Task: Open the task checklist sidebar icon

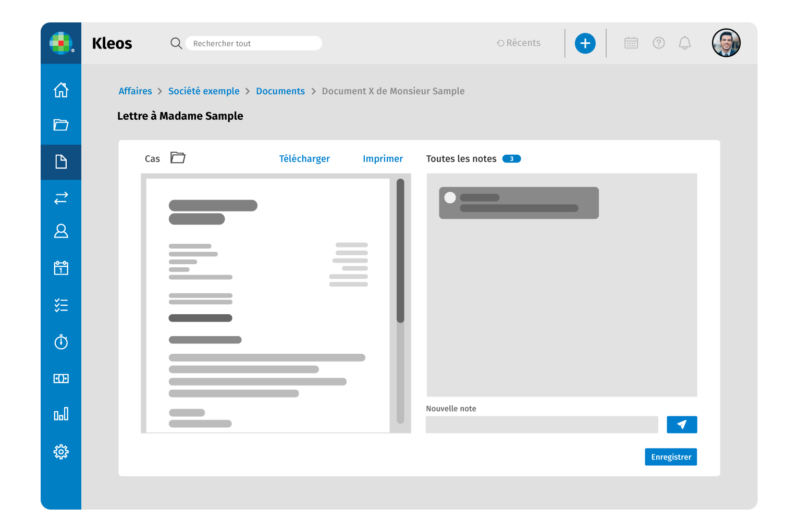Action: (61, 305)
